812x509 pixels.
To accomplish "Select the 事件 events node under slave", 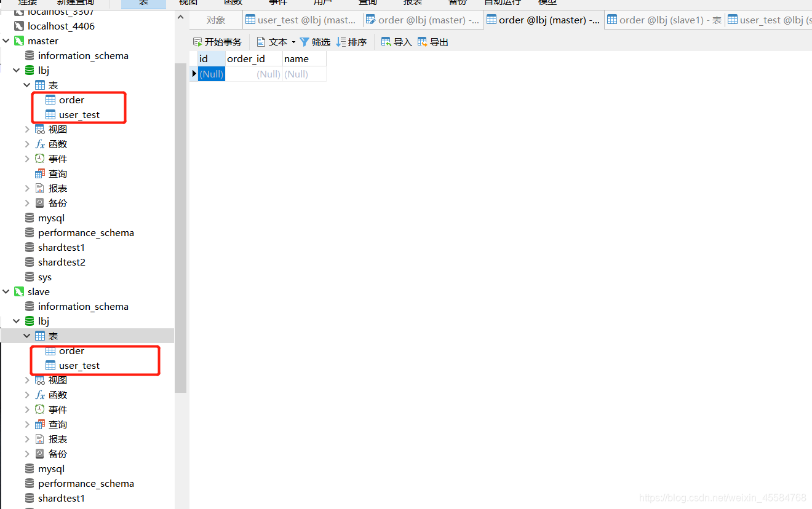I will pos(58,409).
